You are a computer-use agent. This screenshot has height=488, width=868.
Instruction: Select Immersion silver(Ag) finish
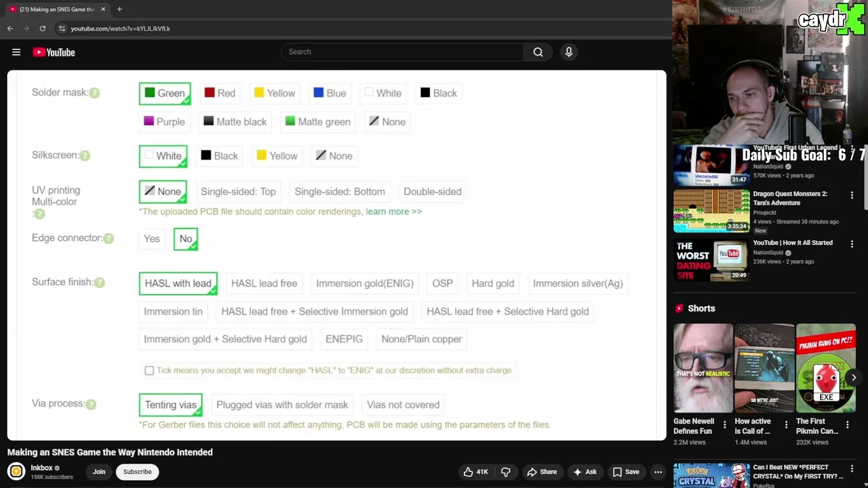(x=578, y=283)
